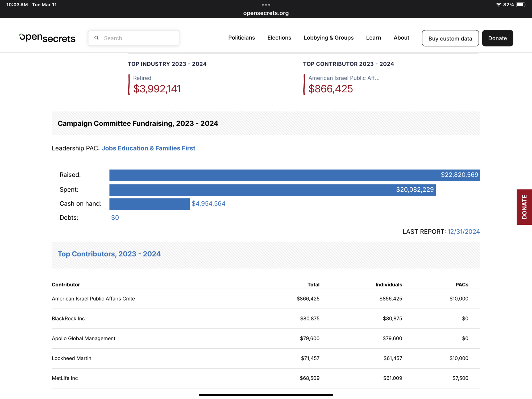The width and height of the screenshot is (532, 399).
Task: Expand the Lobbying & Groups menu
Action: [x=328, y=38]
